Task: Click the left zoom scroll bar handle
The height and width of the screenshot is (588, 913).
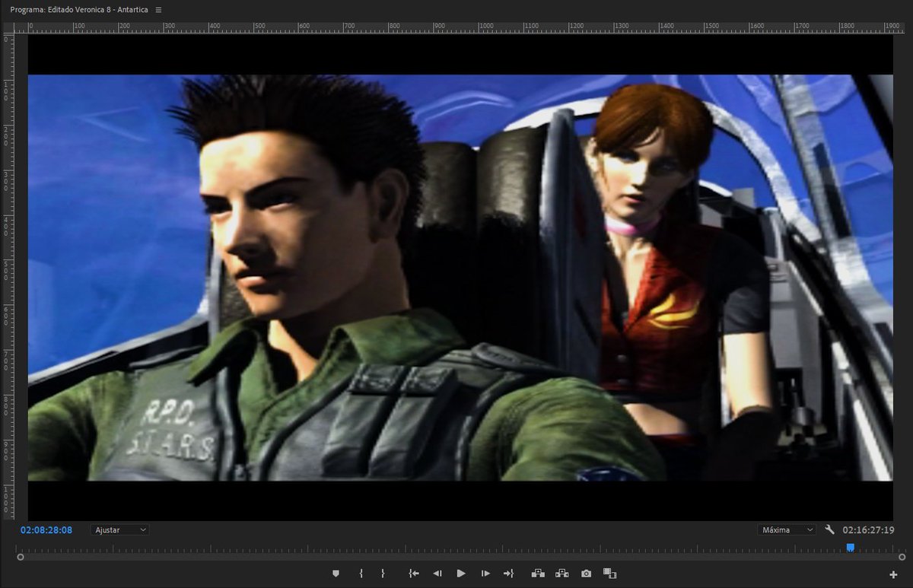Action: point(20,557)
